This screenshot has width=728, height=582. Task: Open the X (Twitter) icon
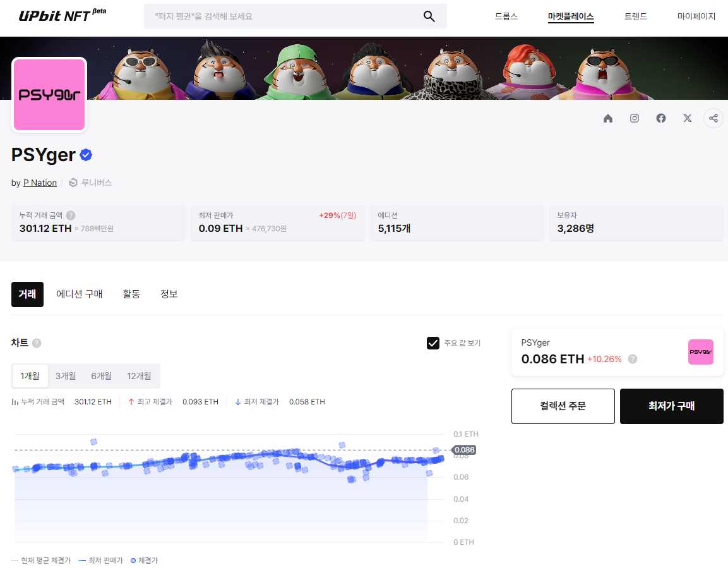687,118
